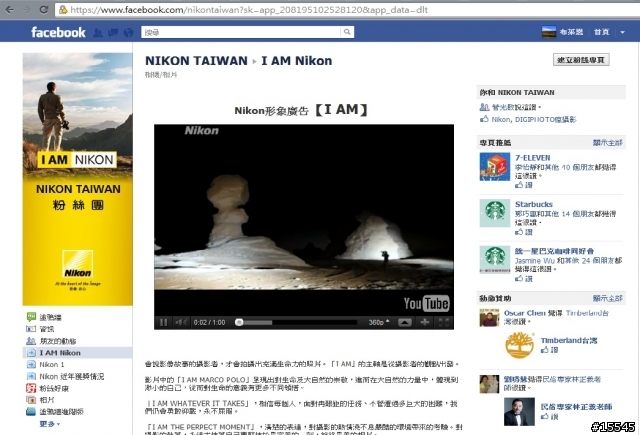Click the video progress bar
Viewport: 640px width, 435px height.
pos(297,322)
